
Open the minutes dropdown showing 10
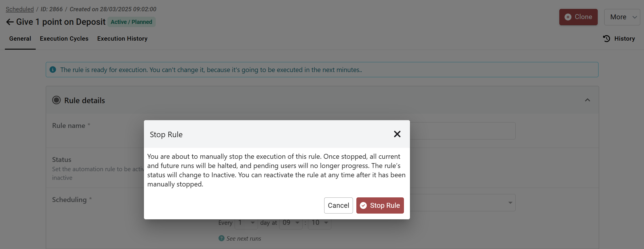click(x=320, y=223)
